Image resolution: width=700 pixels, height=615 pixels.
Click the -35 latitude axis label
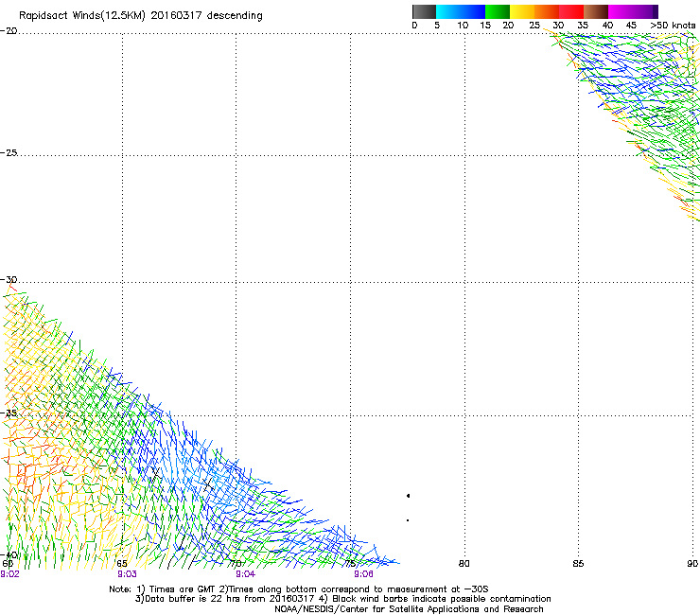pos(9,413)
